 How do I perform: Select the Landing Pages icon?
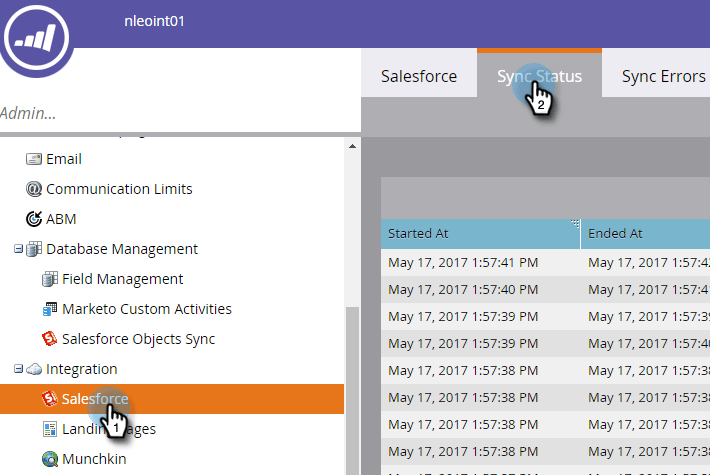point(50,429)
